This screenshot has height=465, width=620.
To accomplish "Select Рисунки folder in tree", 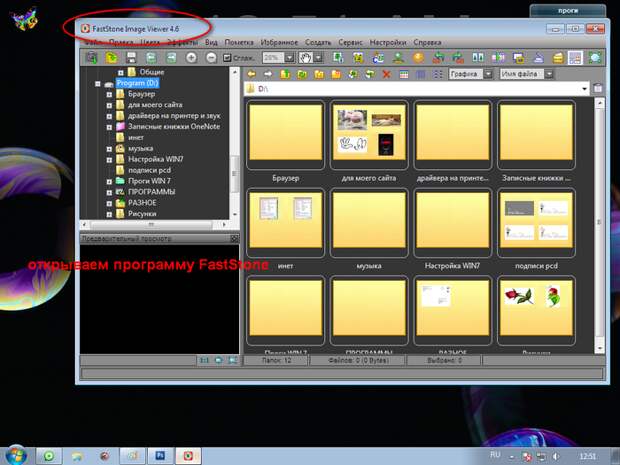I will point(142,214).
